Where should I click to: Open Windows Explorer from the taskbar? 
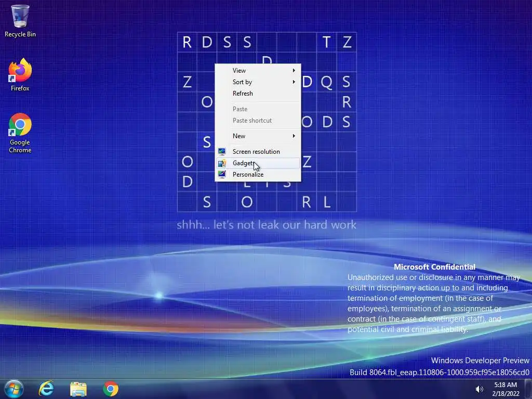[78, 389]
